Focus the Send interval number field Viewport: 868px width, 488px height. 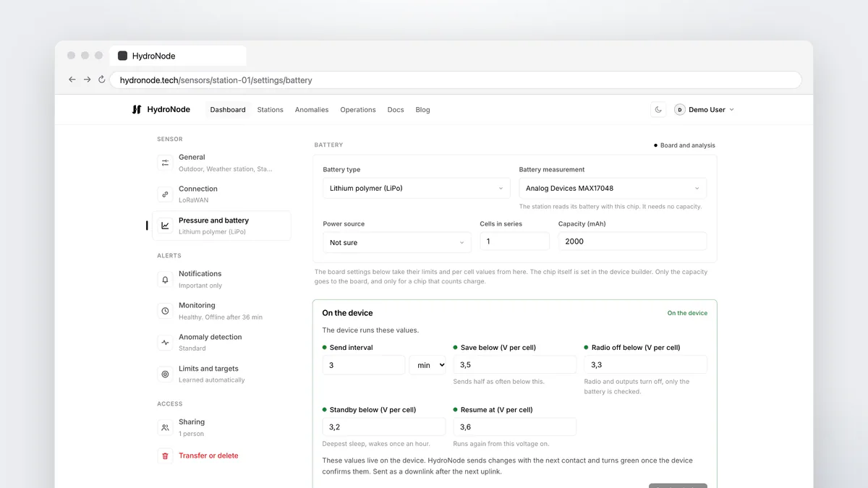[x=364, y=365]
